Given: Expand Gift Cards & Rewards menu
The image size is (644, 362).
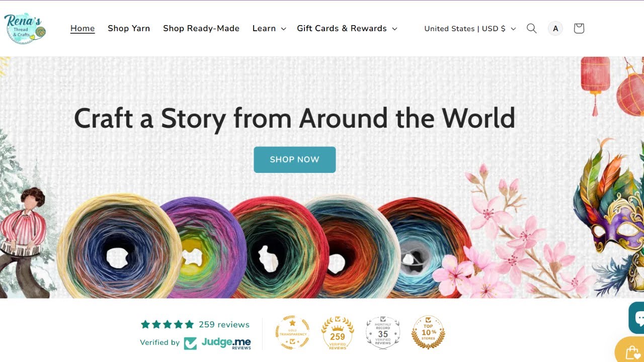Looking at the screenshot, I should 347,29.
